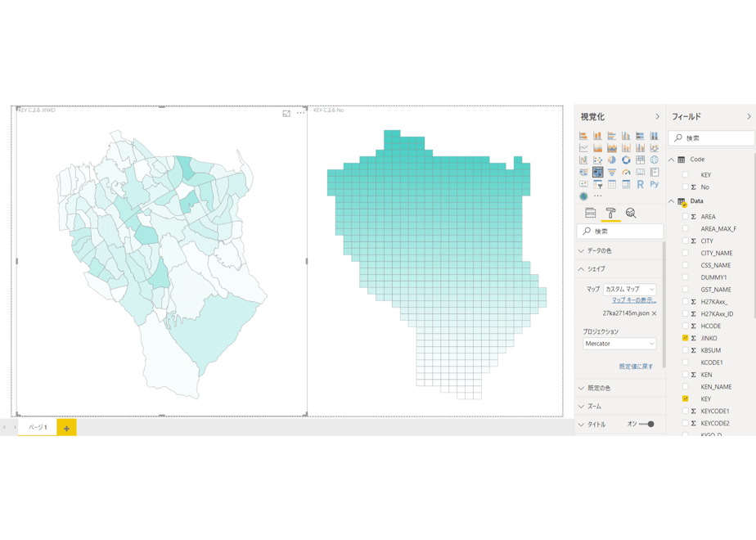Select the globe map visual
This screenshot has width=756, height=540.
pyautogui.click(x=655, y=160)
